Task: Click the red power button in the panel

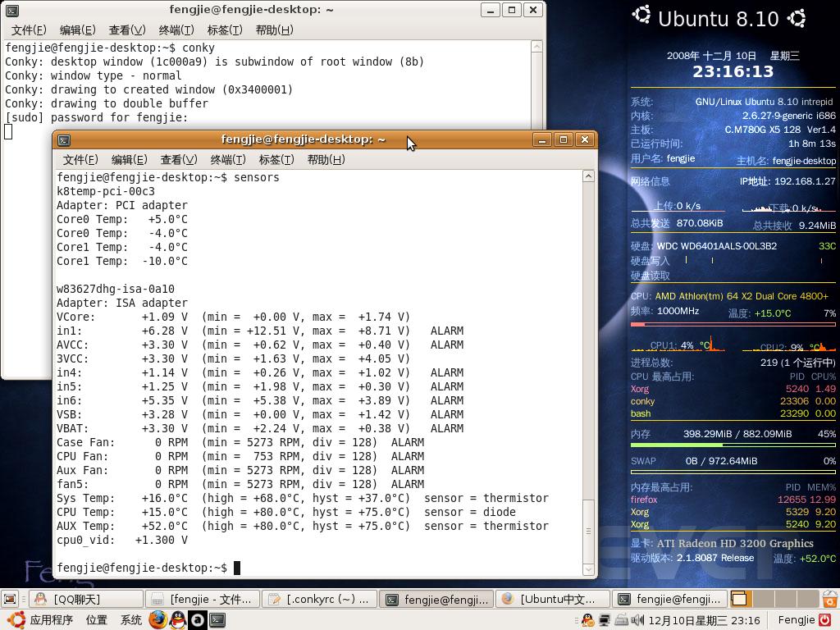Action: [824, 620]
